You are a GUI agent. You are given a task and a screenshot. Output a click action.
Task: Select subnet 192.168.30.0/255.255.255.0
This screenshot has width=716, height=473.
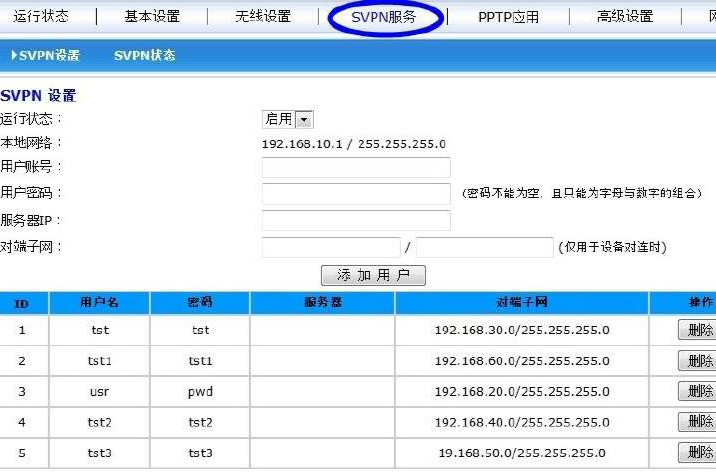[522, 330]
